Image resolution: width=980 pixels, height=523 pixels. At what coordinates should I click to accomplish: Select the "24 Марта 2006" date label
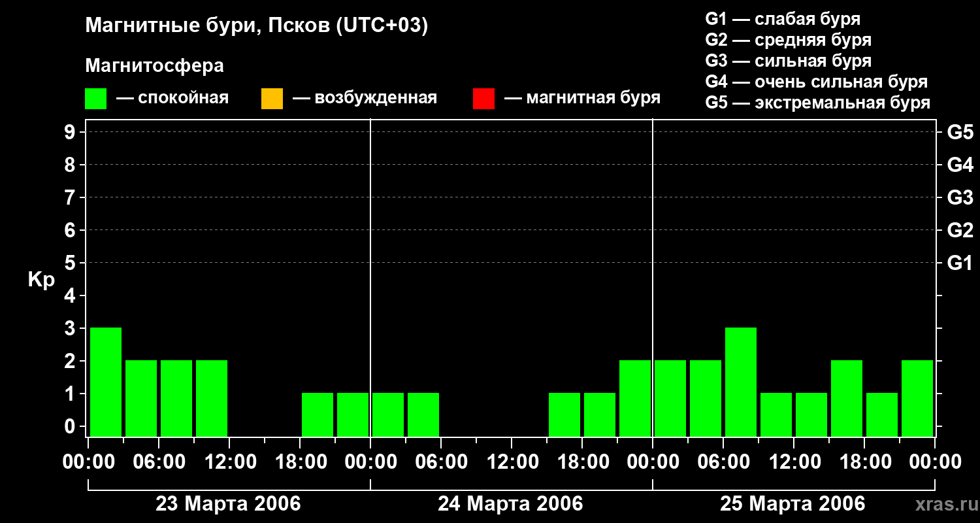coord(510,504)
